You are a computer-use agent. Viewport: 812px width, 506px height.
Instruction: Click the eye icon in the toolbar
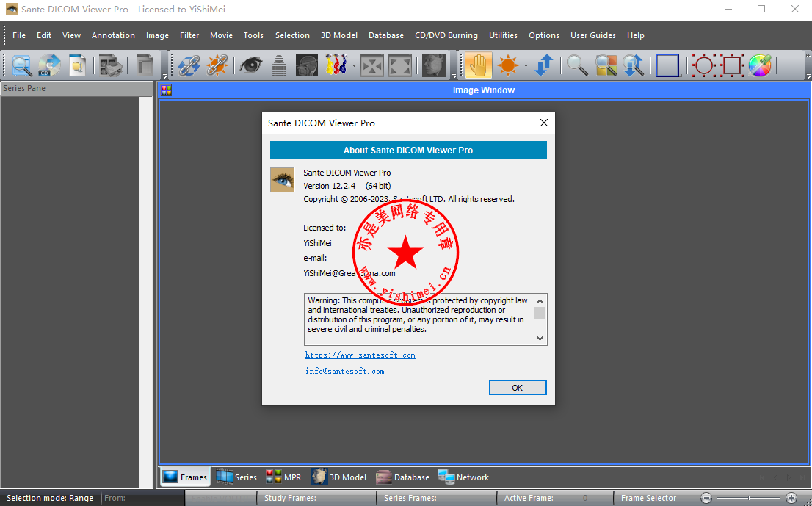coord(251,65)
